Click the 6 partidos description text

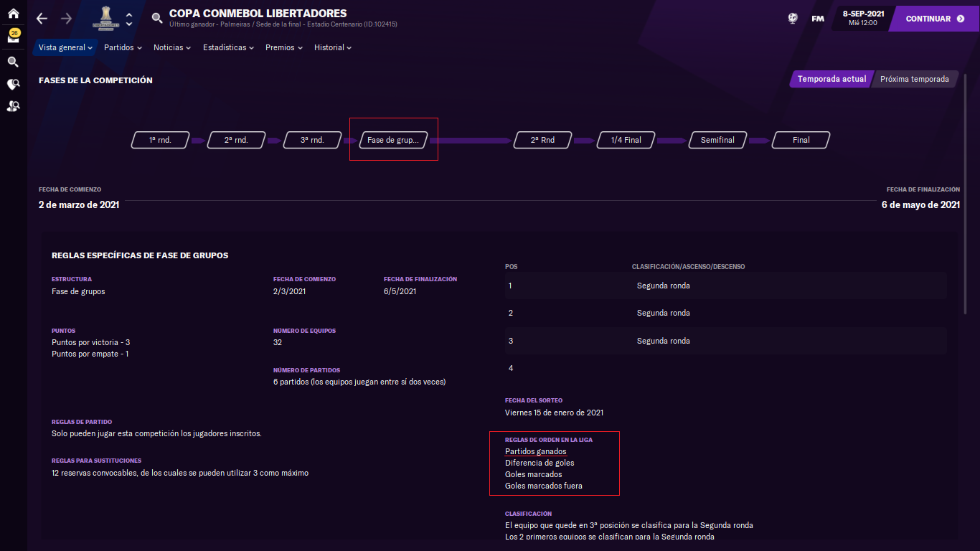coord(359,382)
